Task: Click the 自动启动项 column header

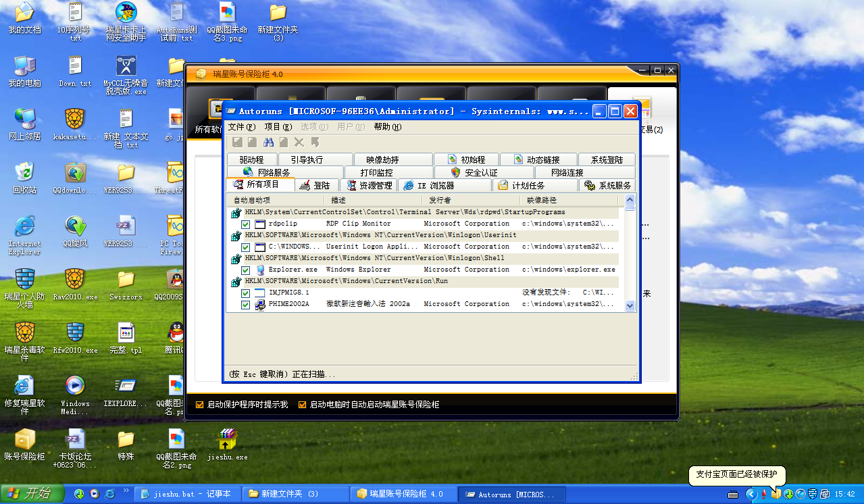Action: 274,200
